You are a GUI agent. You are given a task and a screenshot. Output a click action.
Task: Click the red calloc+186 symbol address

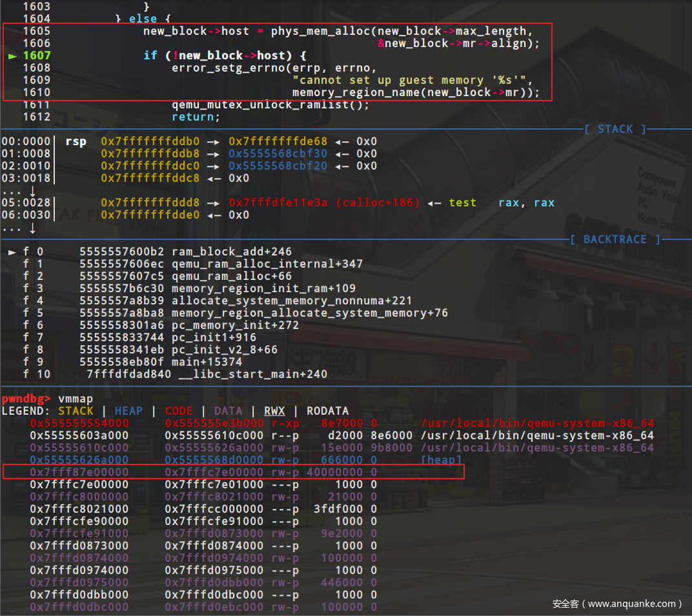click(324, 203)
